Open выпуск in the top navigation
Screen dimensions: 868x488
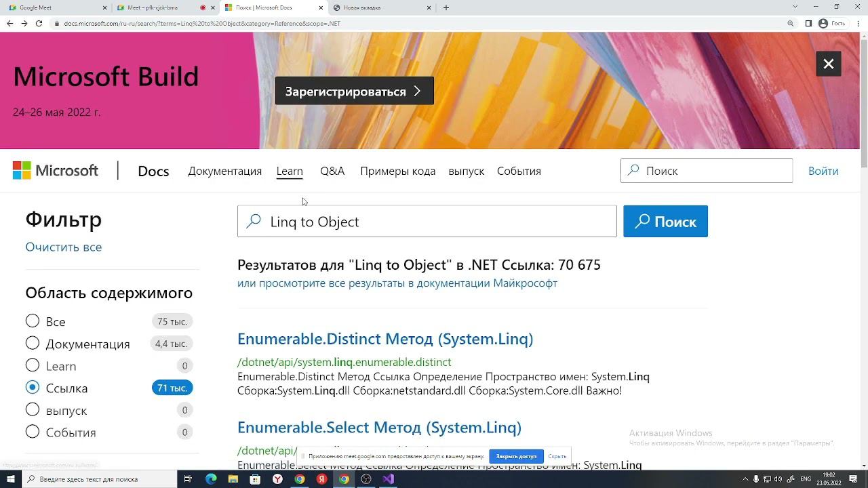(466, 171)
